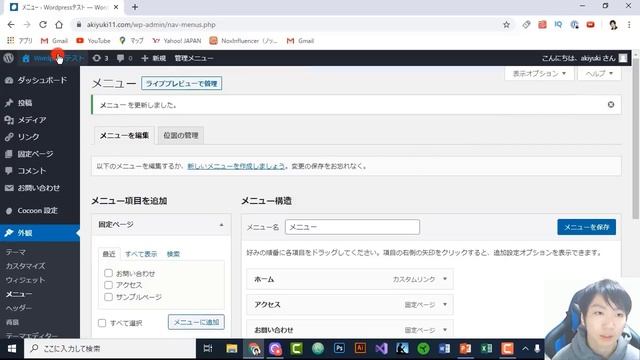Close the メニュー browser tab
This screenshot has width=640, height=360.
tap(116, 7)
